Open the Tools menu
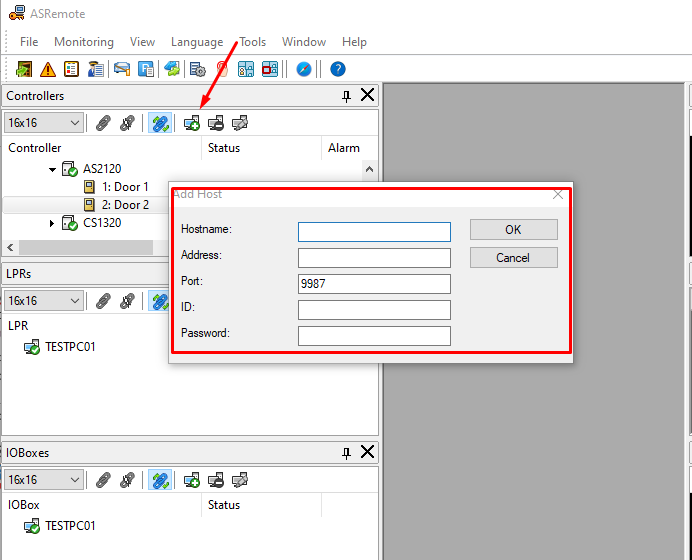The image size is (692, 560). pyautogui.click(x=253, y=42)
